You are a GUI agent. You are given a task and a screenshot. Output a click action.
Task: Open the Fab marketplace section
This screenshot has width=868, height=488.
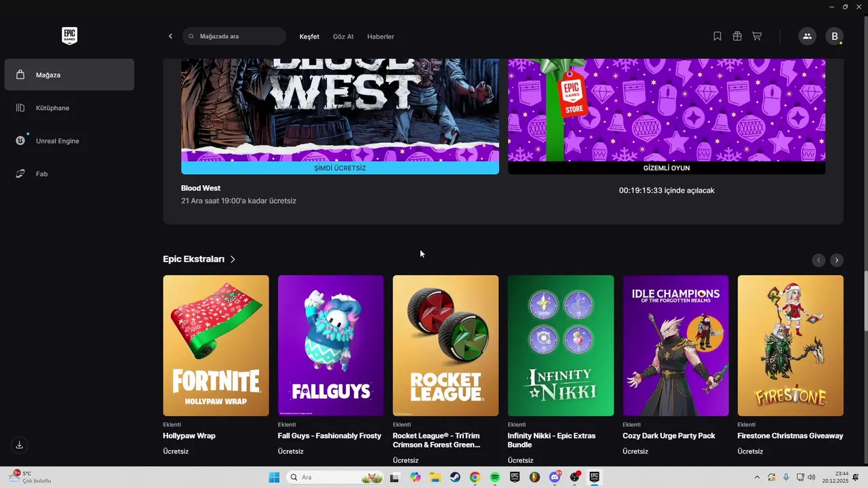[69, 174]
